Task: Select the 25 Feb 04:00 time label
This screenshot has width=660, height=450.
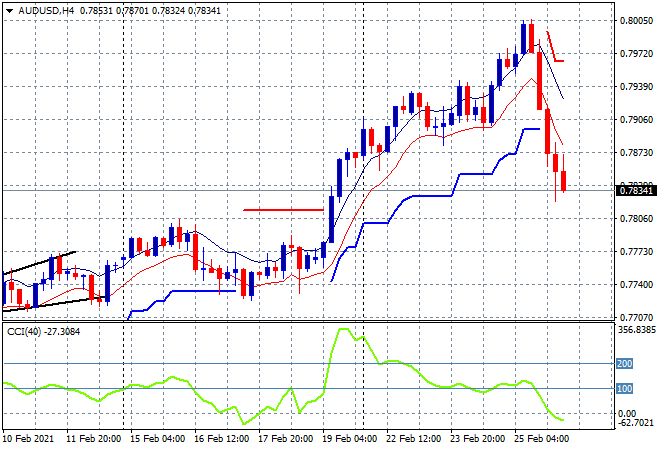Action: (x=542, y=439)
